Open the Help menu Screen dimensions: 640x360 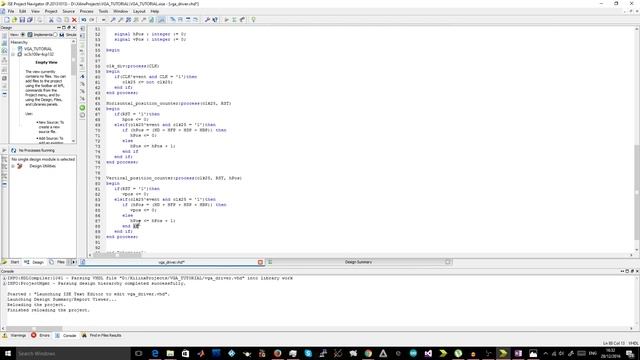click(x=155, y=11)
